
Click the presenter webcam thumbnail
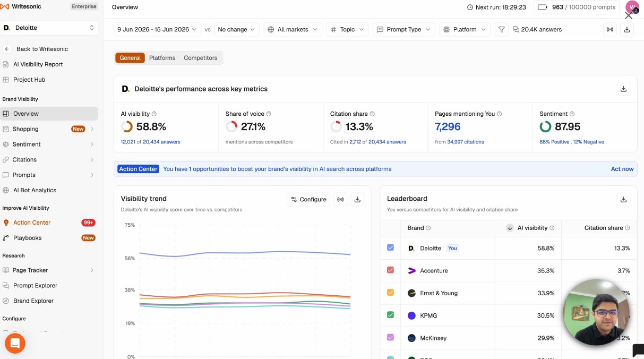(596, 312)
